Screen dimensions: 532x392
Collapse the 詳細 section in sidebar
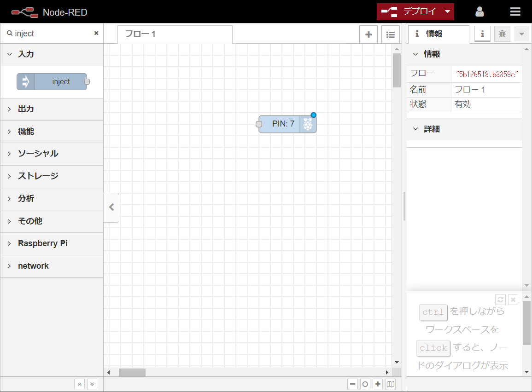pos(464,129)
